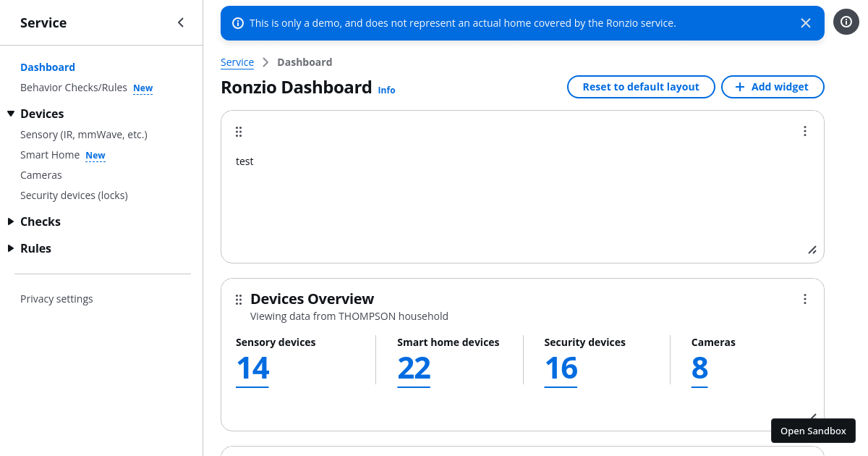The height and width of the screenshot is (456, 868).
Task: Click the Devices section heading
Action: 42,114
